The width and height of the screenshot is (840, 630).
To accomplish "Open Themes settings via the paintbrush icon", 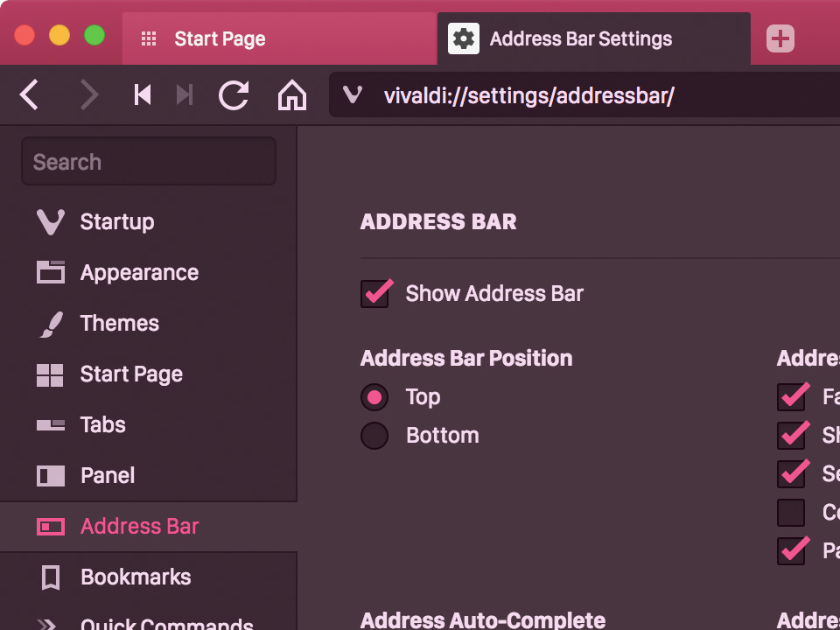I will [52, 324].
